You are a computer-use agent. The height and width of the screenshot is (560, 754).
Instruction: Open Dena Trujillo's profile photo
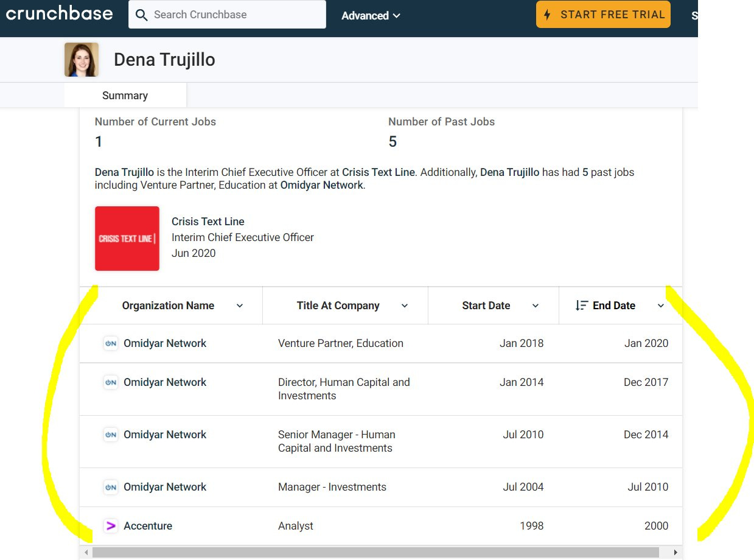pos(82,60)
